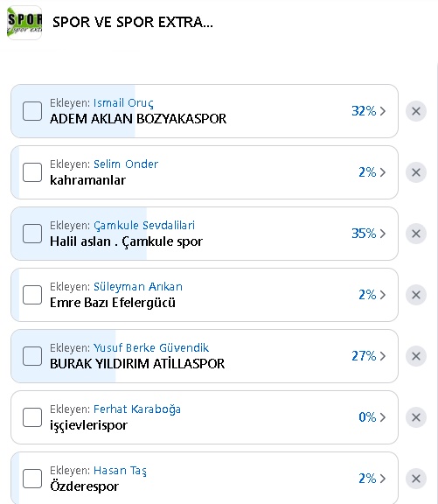
Task: Vote for Özderespor using its checkbox
Action: pos(32,479)
